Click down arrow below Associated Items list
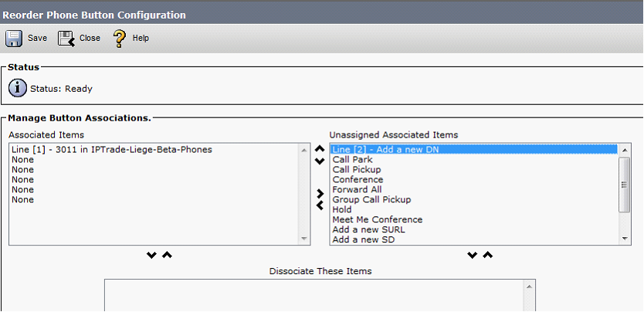The image size is (644, 312). point(151,255)
